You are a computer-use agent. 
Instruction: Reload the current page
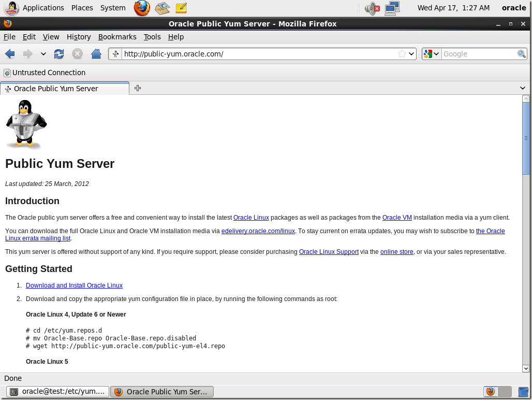coord(59,54)
